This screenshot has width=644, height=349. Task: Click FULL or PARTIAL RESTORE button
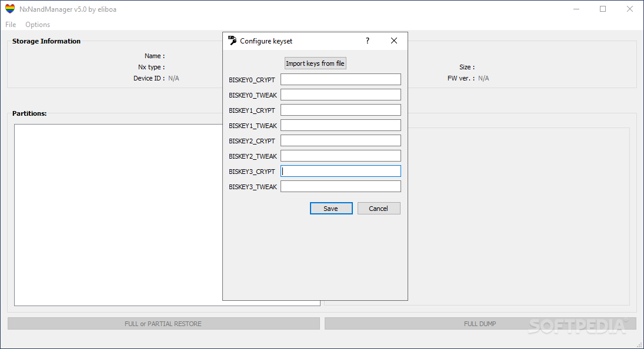(163, 324)
